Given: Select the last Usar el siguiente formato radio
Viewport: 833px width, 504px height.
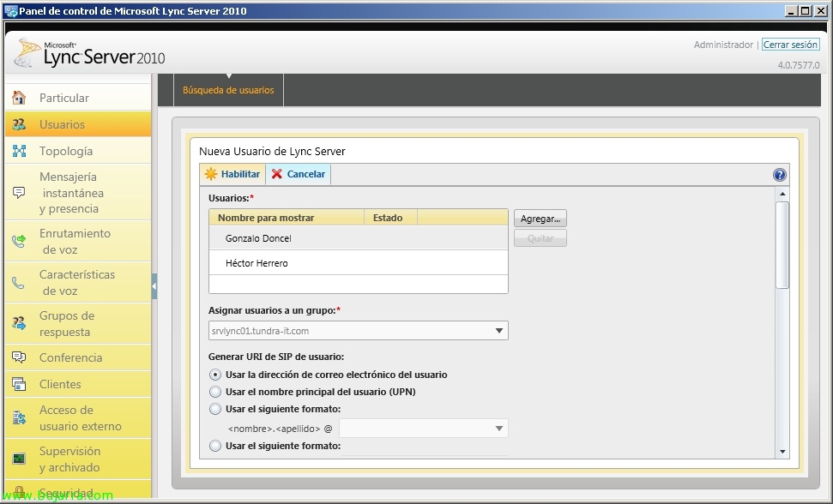Looking at the screenshot, I should 215,447.
